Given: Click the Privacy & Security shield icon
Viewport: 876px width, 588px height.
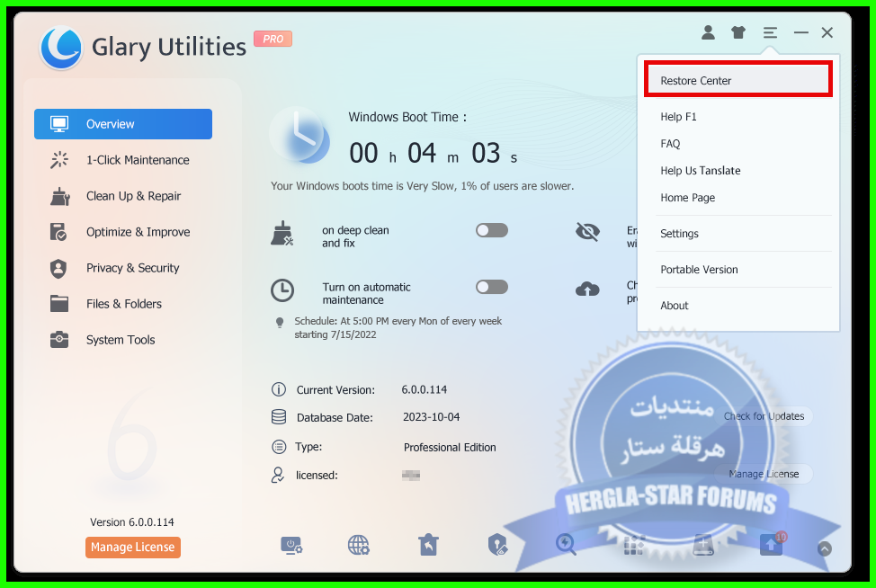Looking at the screenshot, I should pos(58,268).
